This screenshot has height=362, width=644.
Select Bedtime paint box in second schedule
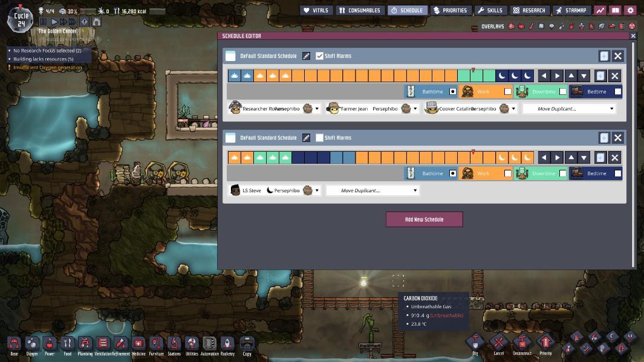pyautogui.click(x=618, y=173)
